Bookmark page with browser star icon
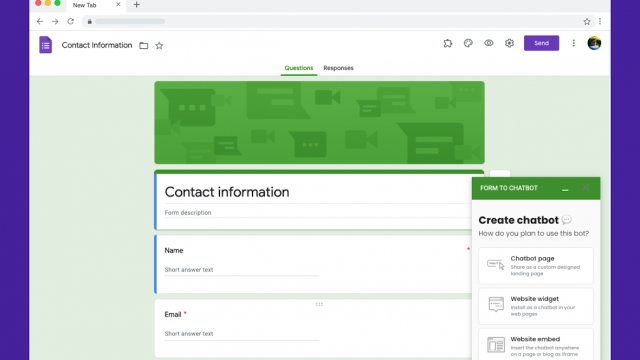640x360 pixels. click(x=587, y=21)
